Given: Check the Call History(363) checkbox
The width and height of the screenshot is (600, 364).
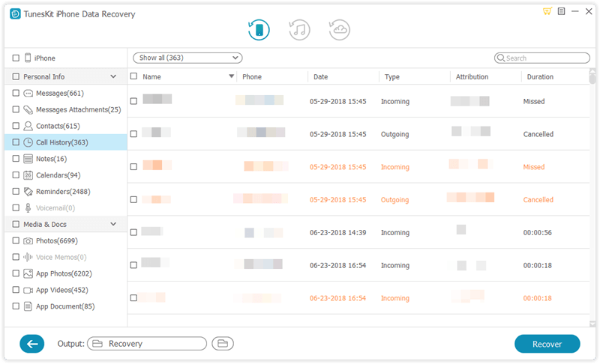Looking at the screenshot, I should 16,142.
